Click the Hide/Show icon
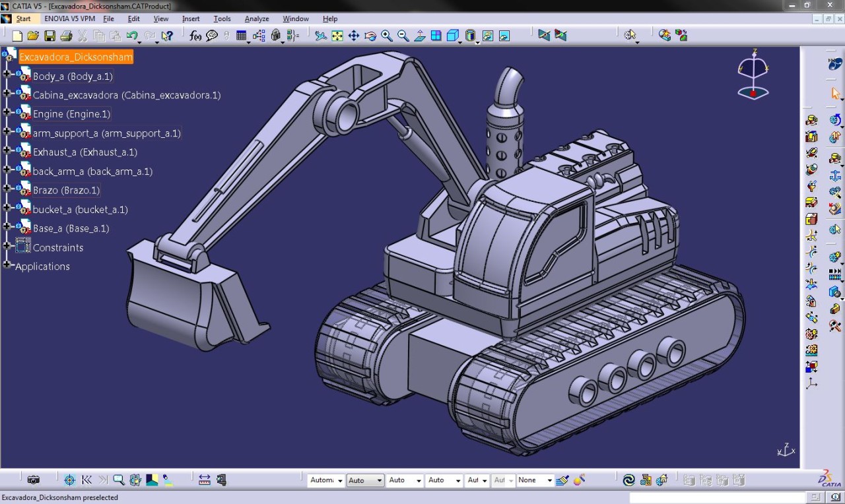 (488, 36)
